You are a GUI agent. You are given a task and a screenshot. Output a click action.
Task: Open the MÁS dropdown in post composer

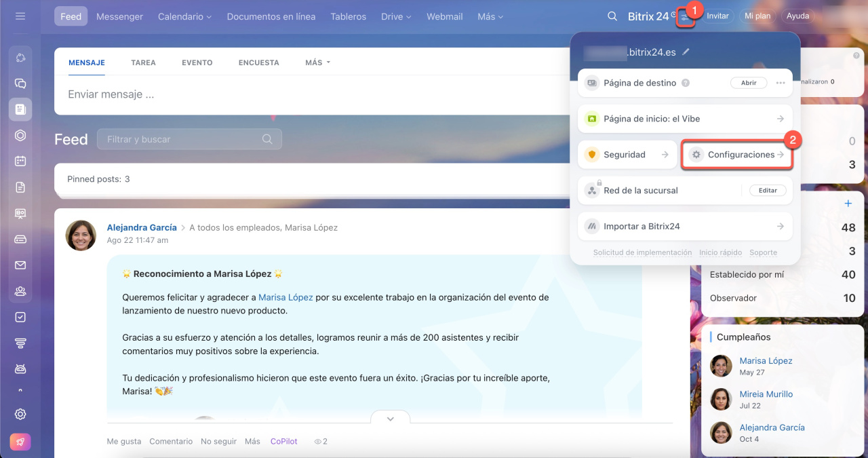click(x=317, y=62)
